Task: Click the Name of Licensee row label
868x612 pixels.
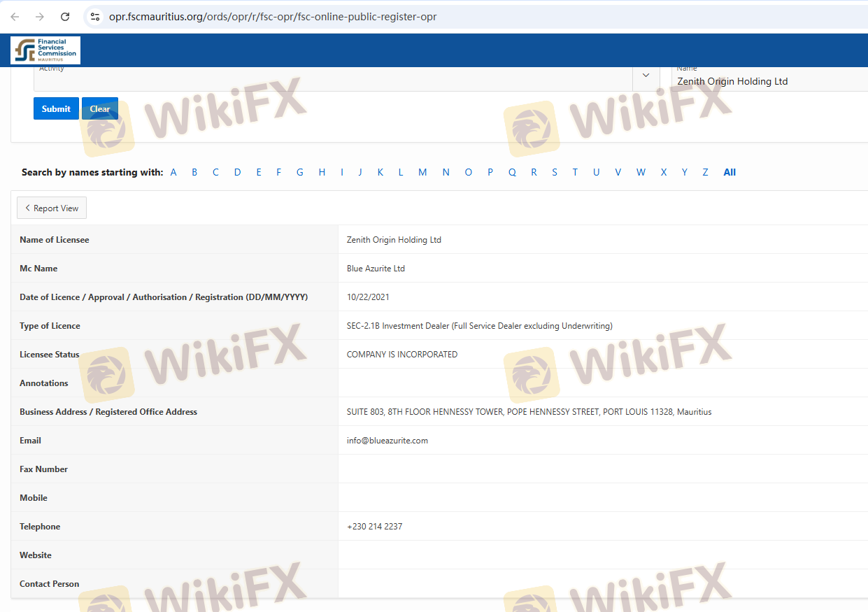Action: (55, 240)
